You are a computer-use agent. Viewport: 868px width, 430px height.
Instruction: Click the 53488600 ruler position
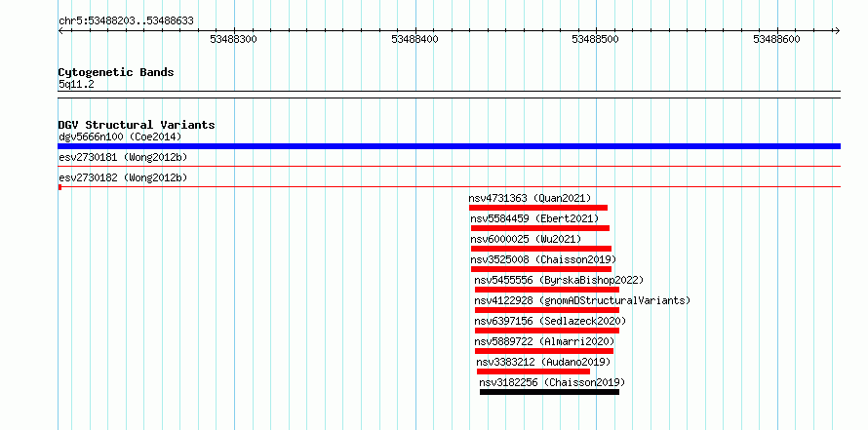(776, 39)
